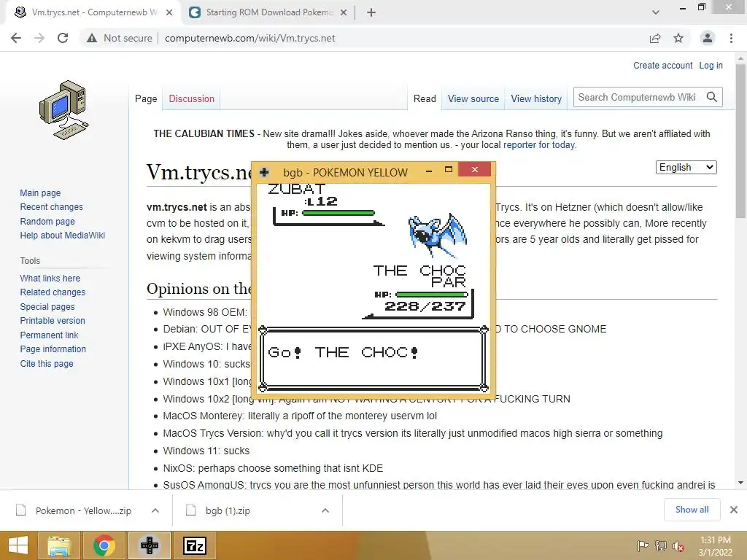Close the Starting ROM Download tab
Image resolution: width=747 pixels, height=560 pixels.
tap(344, 12)
